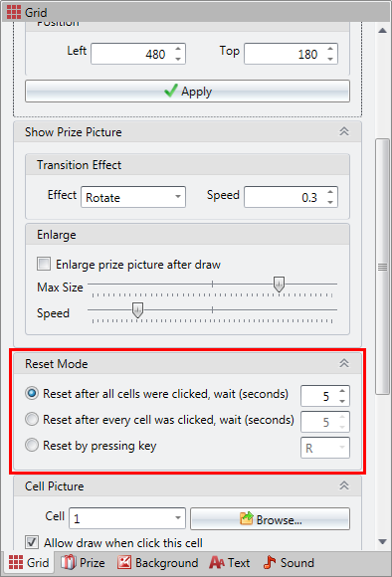Open the Cell number dropdown

(x=127, y=518)
